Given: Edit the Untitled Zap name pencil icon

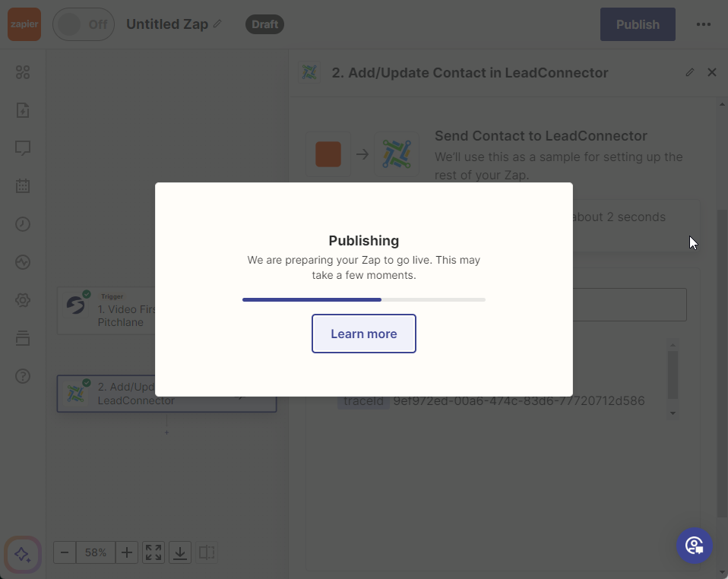Looking at the screenshot, I should pyautogui.click(x=217, y=24).
